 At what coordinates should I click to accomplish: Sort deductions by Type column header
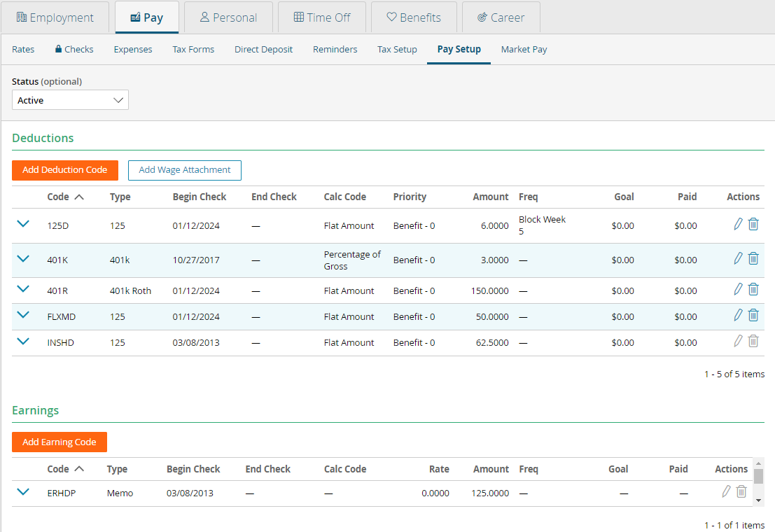point(120,197)
